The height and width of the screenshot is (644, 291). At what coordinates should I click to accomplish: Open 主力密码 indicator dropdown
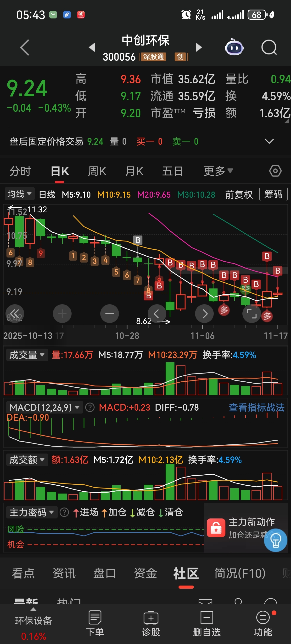(x=32, y=512)
